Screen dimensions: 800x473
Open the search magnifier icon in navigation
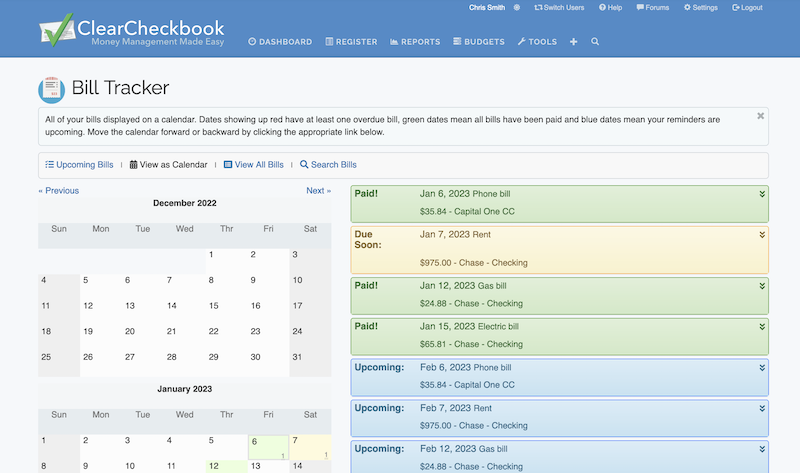tap(595, 42)
